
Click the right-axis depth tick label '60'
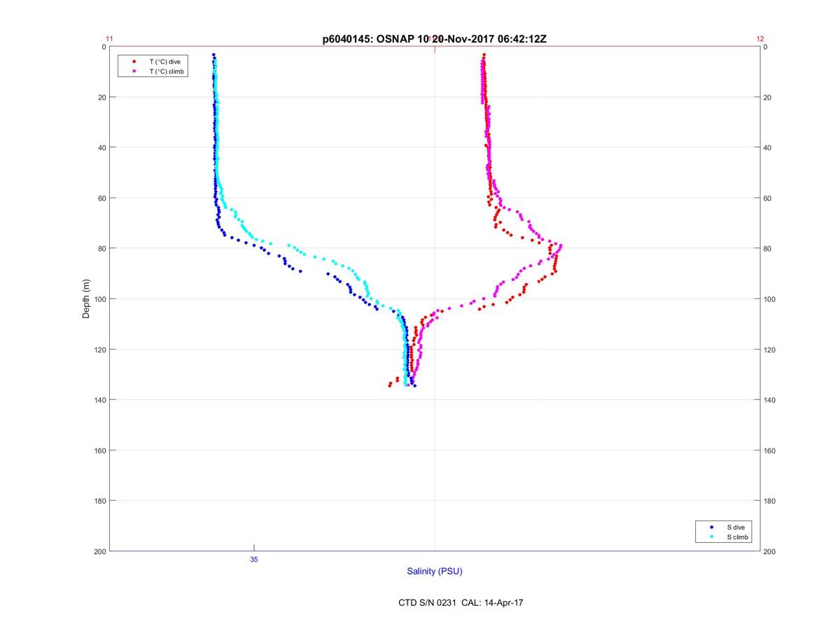tap(768, 198)
